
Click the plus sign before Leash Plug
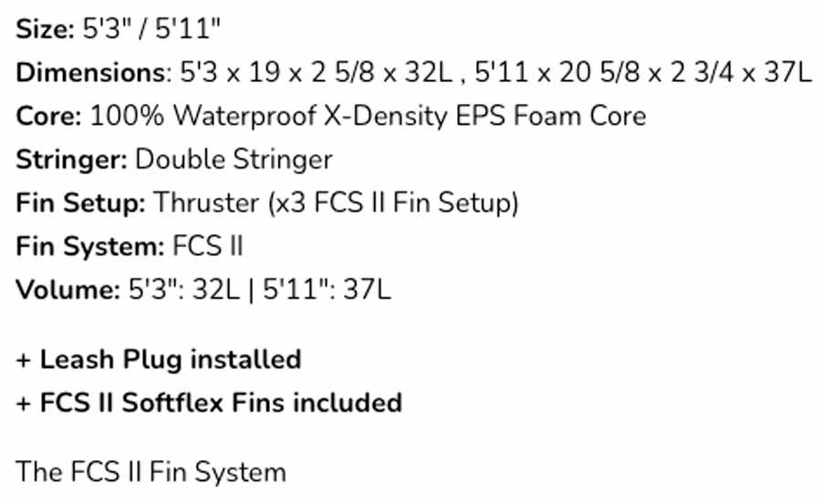pos(23,361)
